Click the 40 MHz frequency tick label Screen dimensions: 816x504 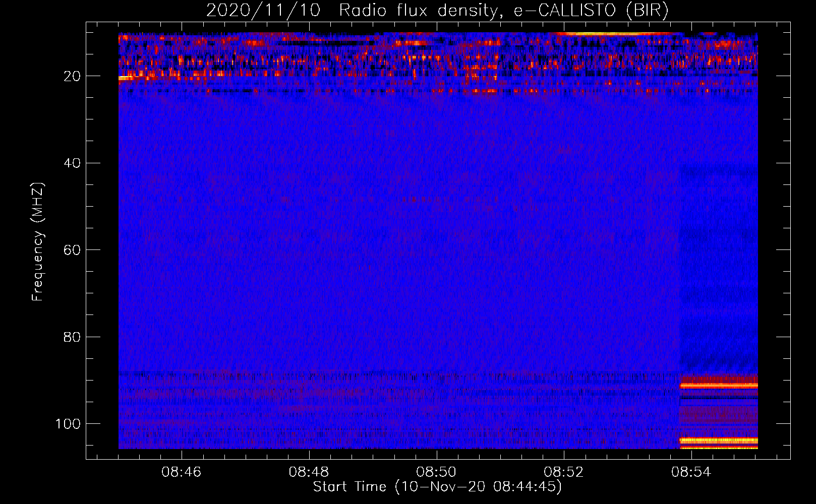[x=72, y=163]
